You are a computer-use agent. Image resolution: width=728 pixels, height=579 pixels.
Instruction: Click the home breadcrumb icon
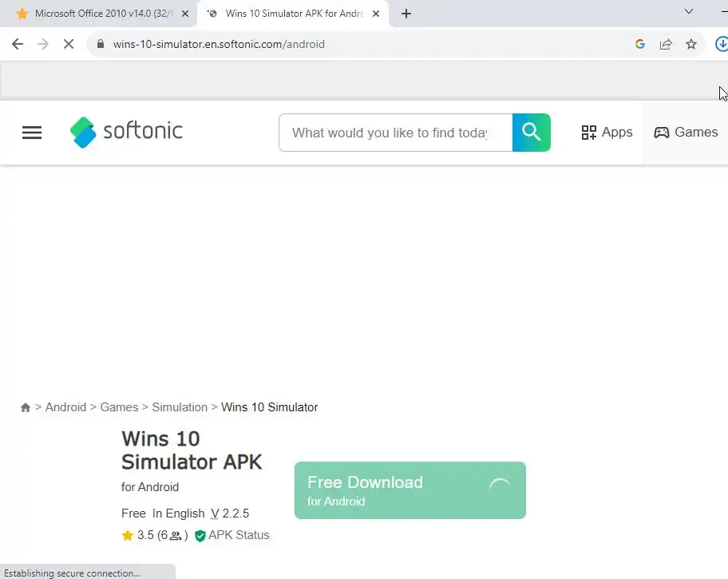coord(26,407)
